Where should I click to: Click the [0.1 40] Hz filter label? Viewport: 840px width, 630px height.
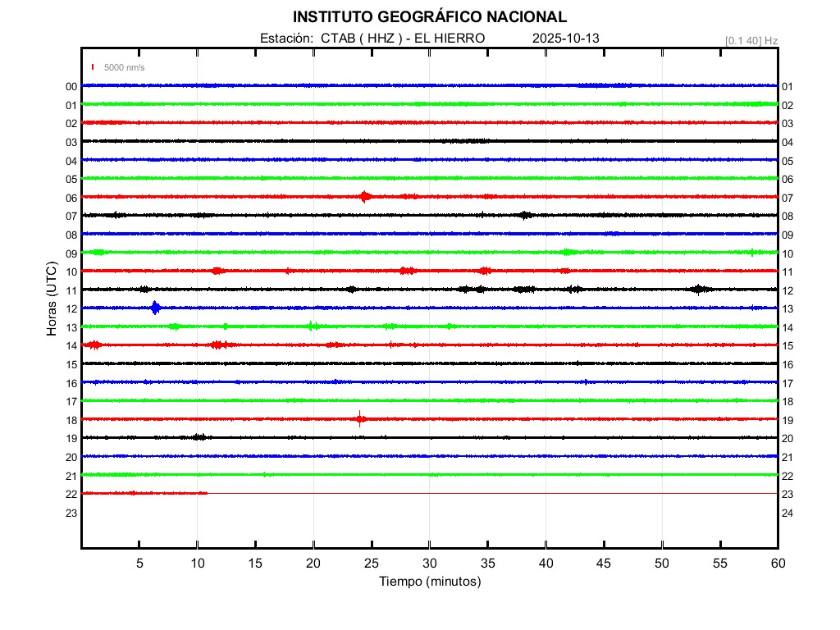point(751,40)
